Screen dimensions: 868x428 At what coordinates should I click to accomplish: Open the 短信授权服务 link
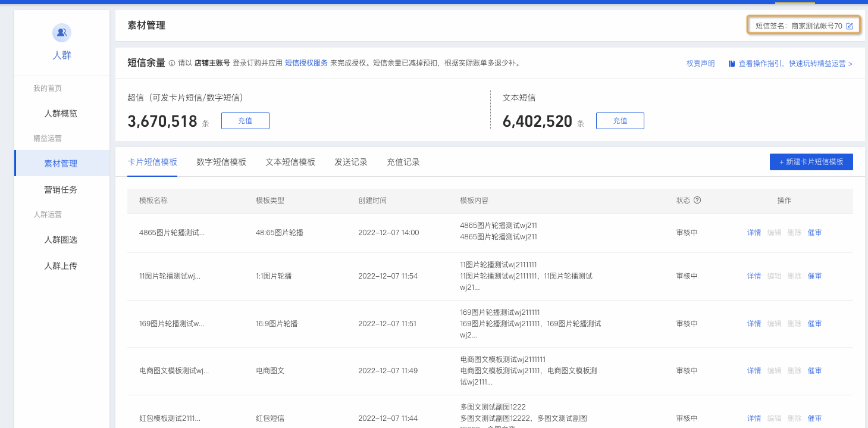pyautogui.click(x=306, y=63)
